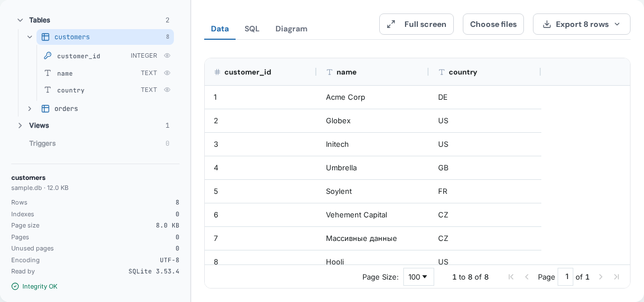Click the expand arrows icon on Full screen
Viewport: 644px width, 302px height.
click(391, 24)
